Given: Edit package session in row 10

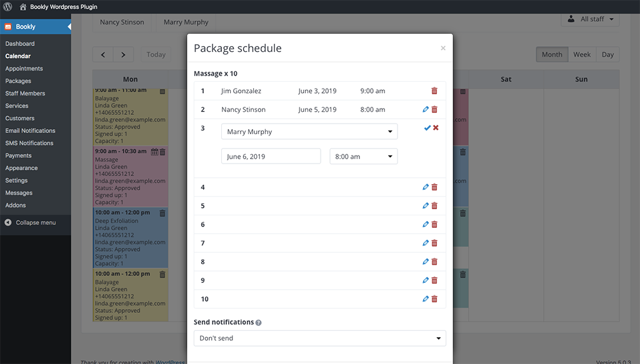Looking at the screenshot, I should (x=426, y=300).
